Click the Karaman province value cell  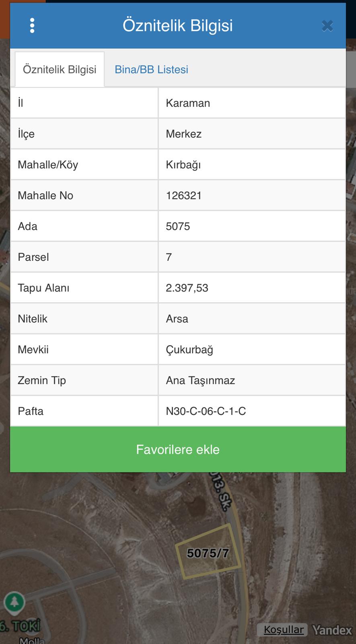click(x=188, y=103)
